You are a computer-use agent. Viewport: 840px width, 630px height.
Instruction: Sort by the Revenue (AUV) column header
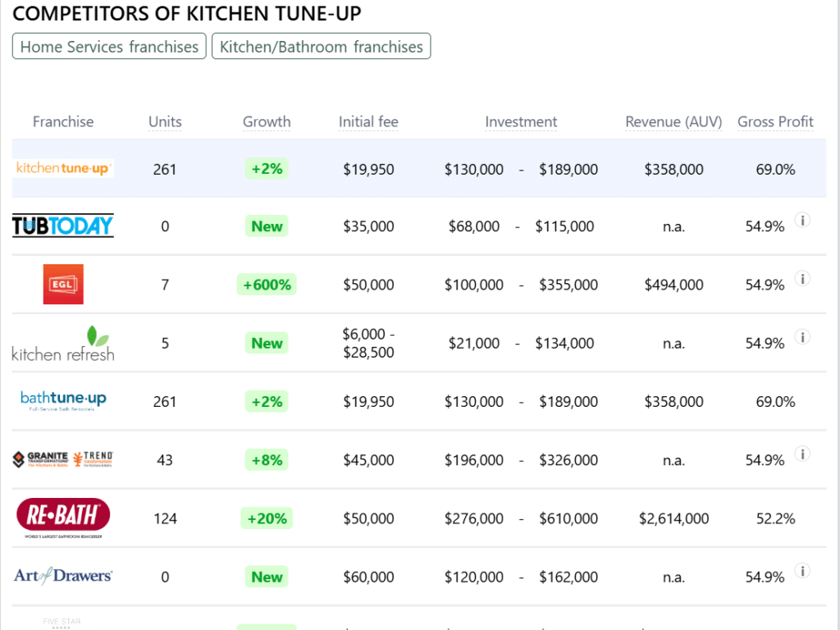(x=674, y=121)
